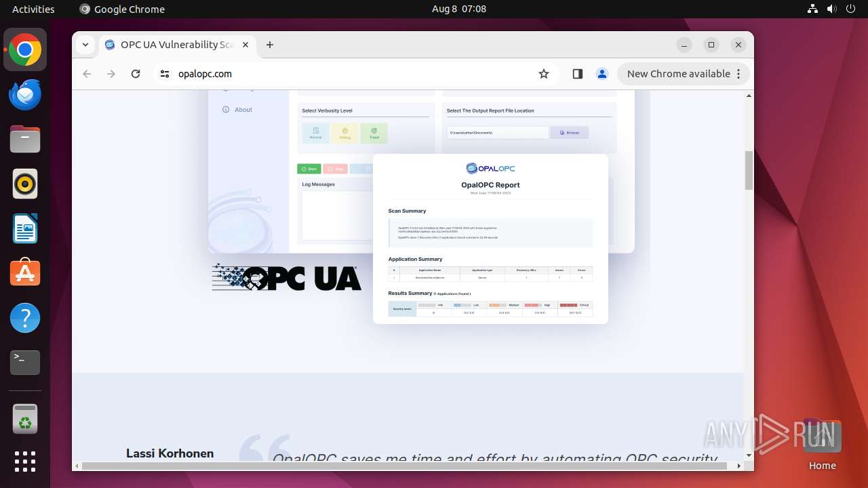Show Applications grid in the dock
868x488 pixels.
25,462
